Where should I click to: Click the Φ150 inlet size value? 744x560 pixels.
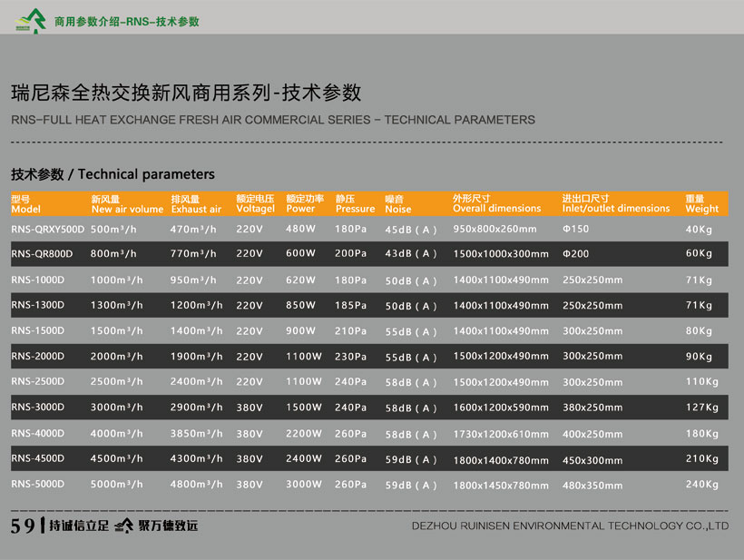coord(575,229)
